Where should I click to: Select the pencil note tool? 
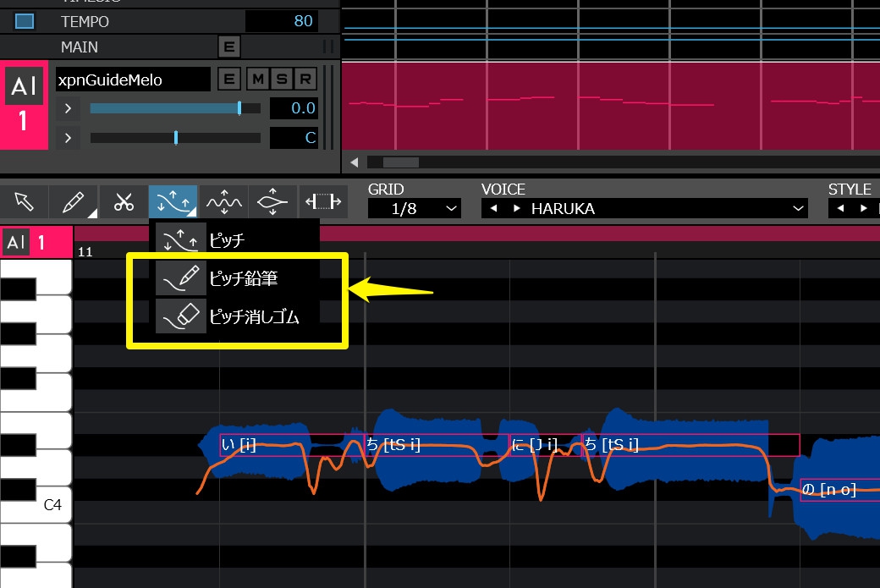(74, 201)
